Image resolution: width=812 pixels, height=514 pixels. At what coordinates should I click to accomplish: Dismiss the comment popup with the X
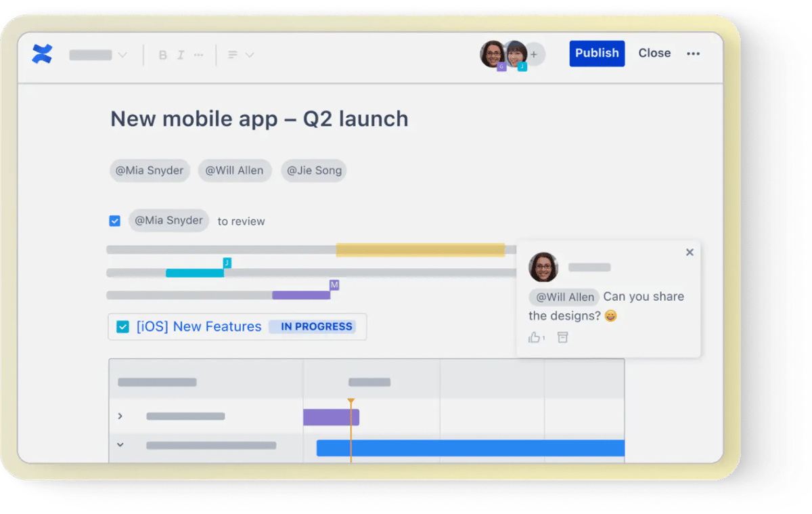pyautogui.click(x=690, y=252)
